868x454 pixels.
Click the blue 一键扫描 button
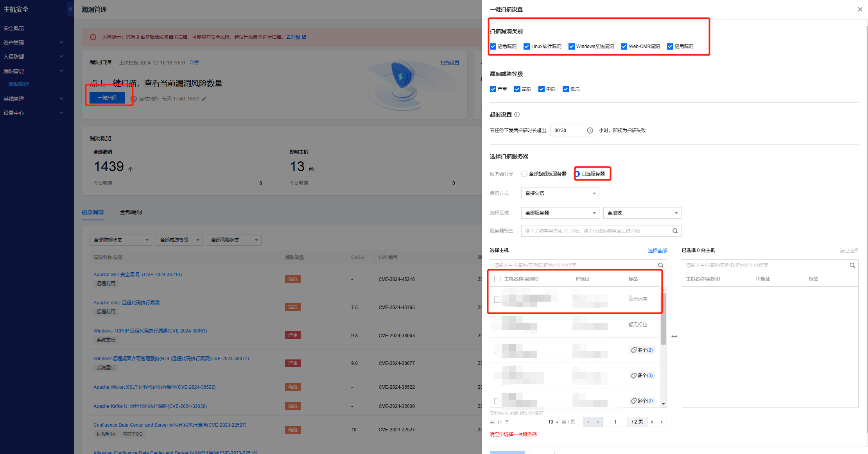coord(107,98)
